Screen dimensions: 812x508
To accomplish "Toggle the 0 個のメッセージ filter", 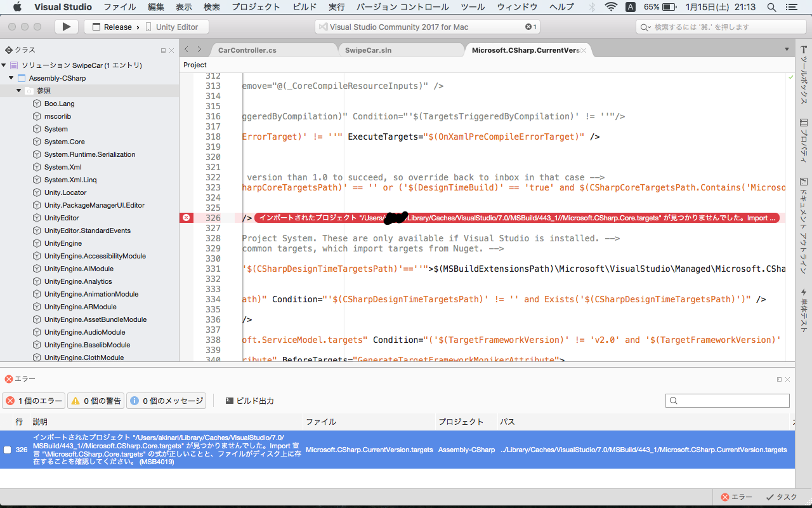I will pyautogui.click(x=166, y=401).
